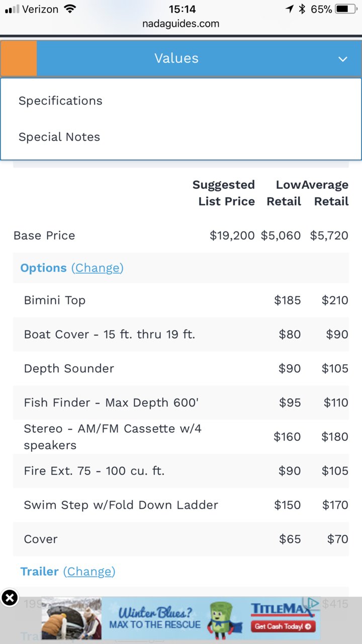Image resolution: width=362 pixels, height=644 pixels.
Task: Tap the Trailer section heading
Action: tap(39, 572)
